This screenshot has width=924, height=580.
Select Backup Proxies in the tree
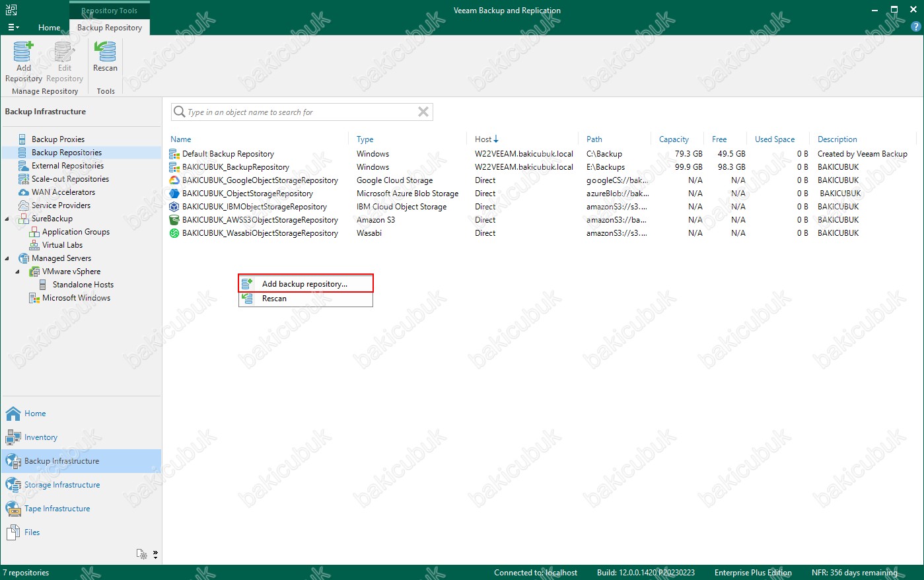pos(58,139)
